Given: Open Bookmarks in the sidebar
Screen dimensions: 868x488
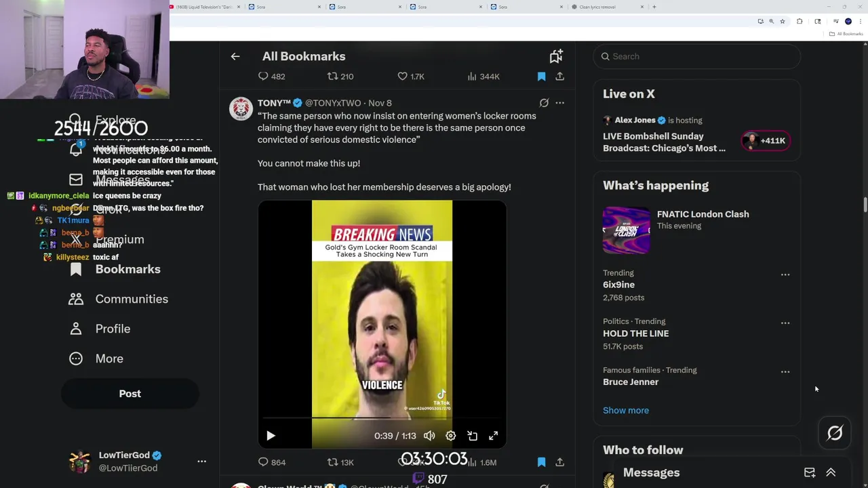Looking at the screenshot, I should pos(115,269).
